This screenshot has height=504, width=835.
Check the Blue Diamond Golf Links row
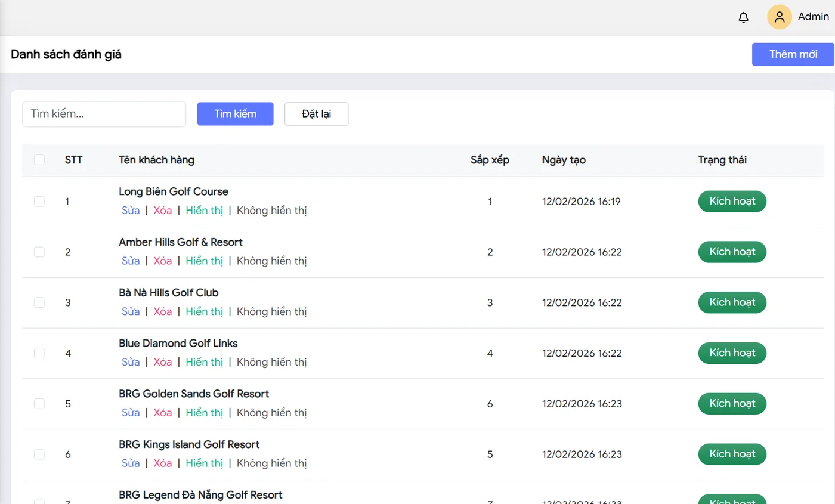point(39,353)
